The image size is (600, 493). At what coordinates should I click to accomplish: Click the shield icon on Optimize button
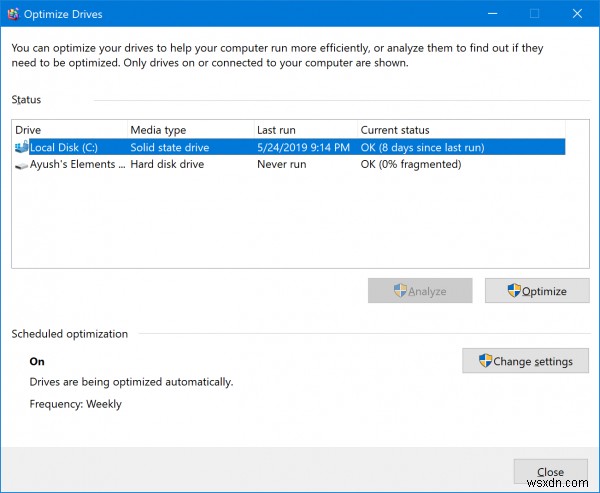coord(514,291)
